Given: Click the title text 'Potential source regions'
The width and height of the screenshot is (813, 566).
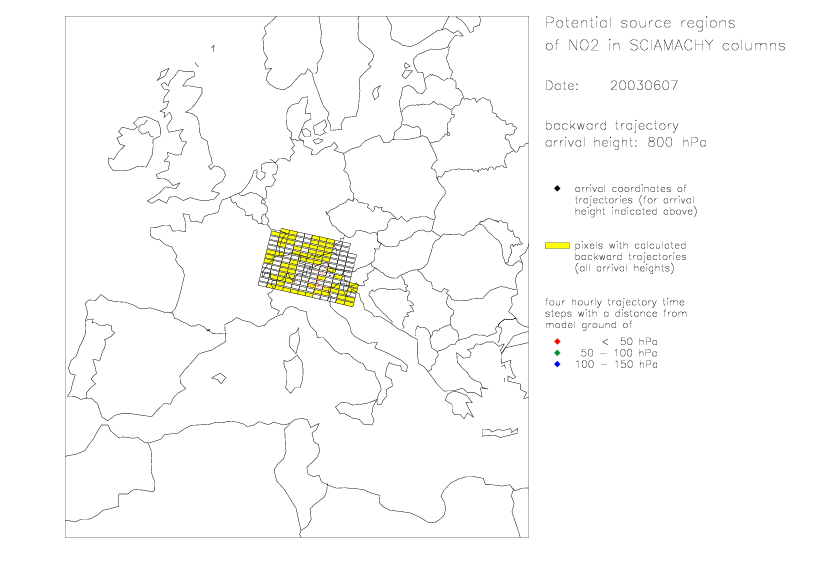Looking at the screenshot, I should [640, 23].
